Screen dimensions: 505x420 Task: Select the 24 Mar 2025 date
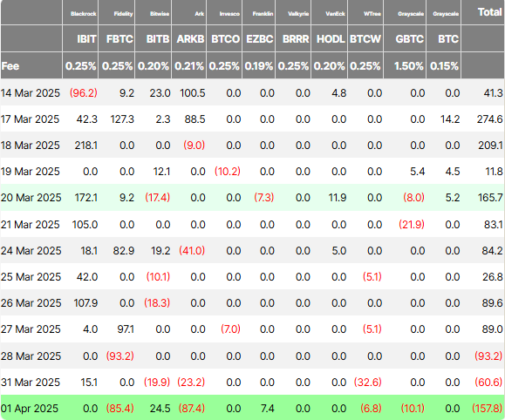pyautogui.click(x=31, y=250)
